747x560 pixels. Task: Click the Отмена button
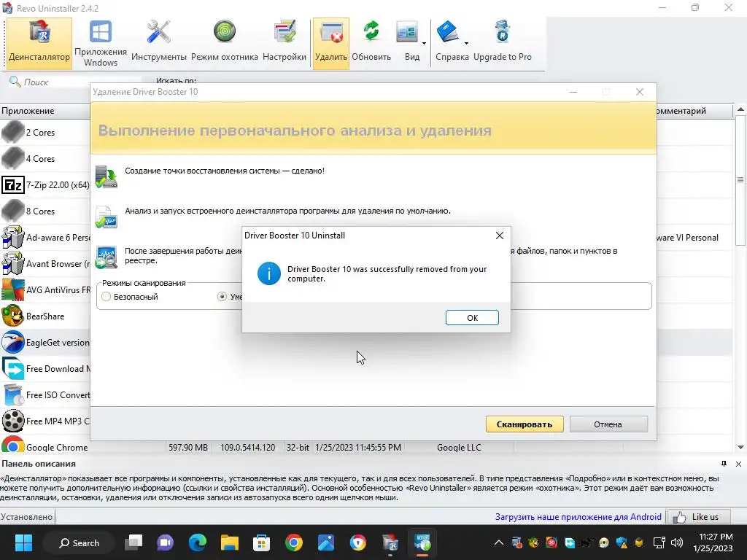[608, 424]
